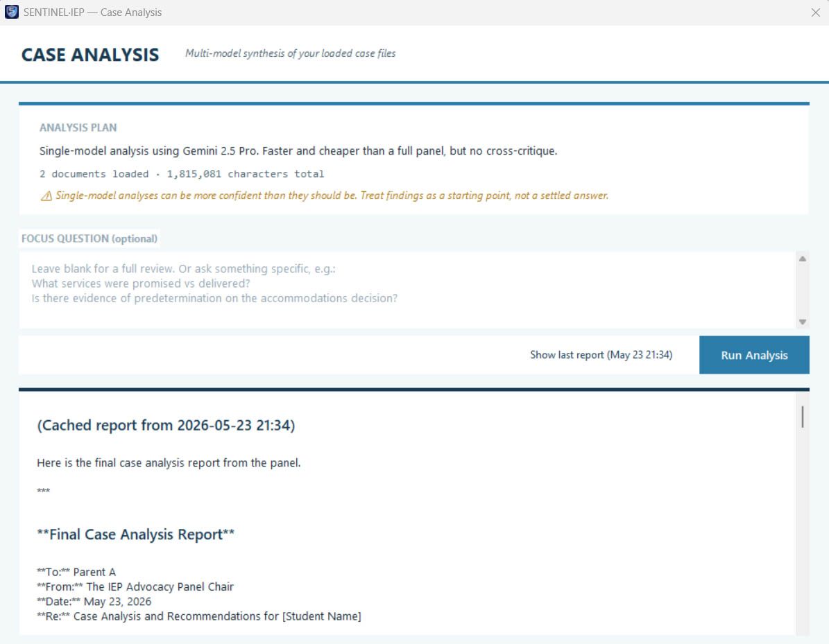Click the single-model warning triangle icon

point(46,196)
